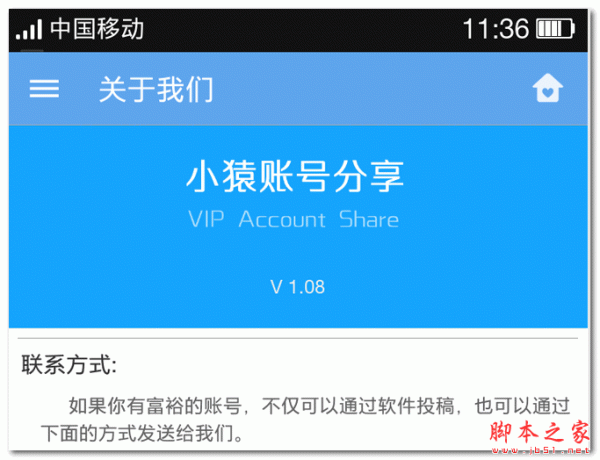
Task: Tap the black status bar
Action: 298,30
